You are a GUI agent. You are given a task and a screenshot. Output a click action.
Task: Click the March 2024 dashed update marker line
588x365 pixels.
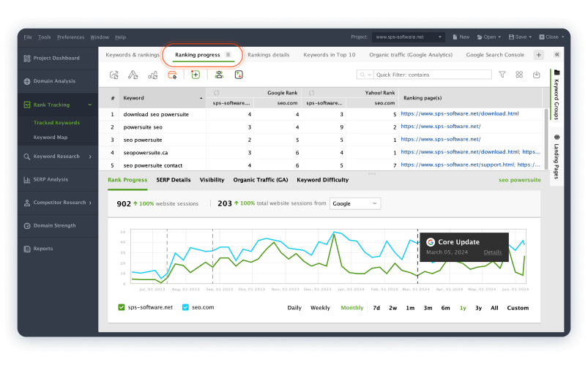coord(417,257)
